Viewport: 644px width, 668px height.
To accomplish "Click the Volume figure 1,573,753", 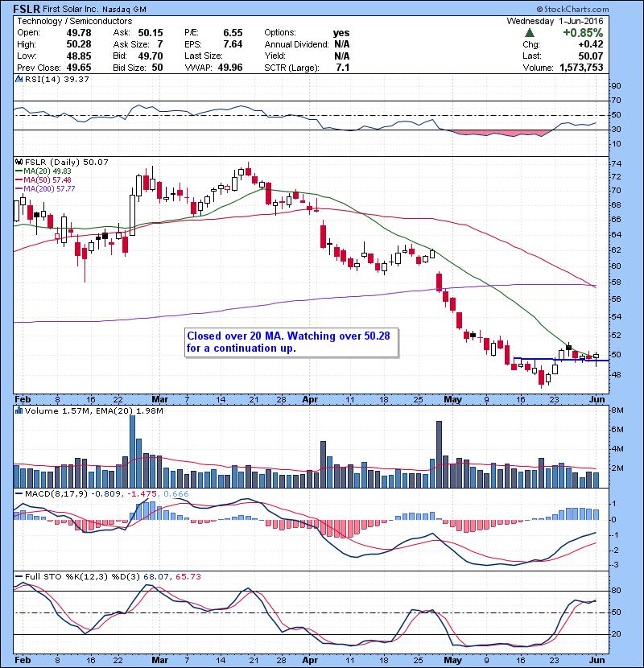I will tap(581, 68).
